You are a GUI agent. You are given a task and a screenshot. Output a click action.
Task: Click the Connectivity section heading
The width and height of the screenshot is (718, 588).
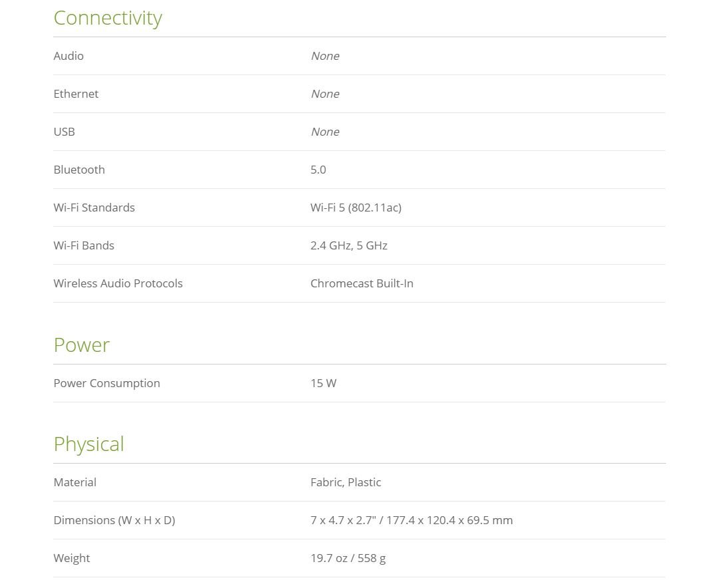[x=108, y=18]
